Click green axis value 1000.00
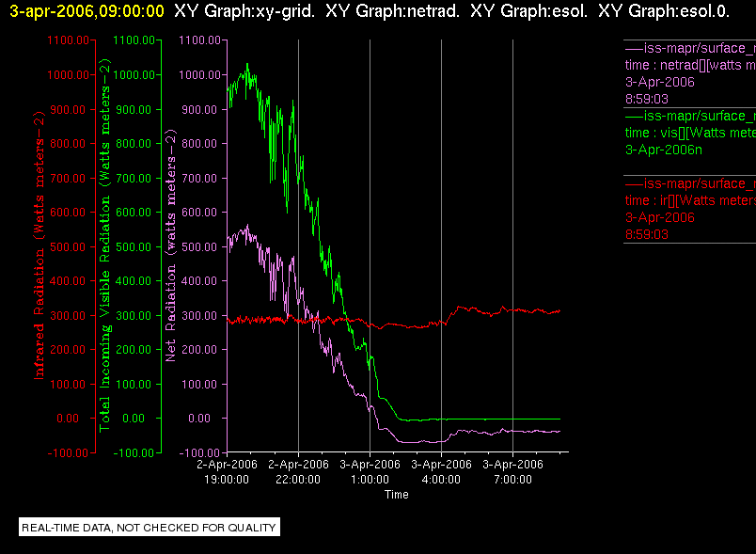The height and width of the screenshot is (554, 756). coord(134,75)
